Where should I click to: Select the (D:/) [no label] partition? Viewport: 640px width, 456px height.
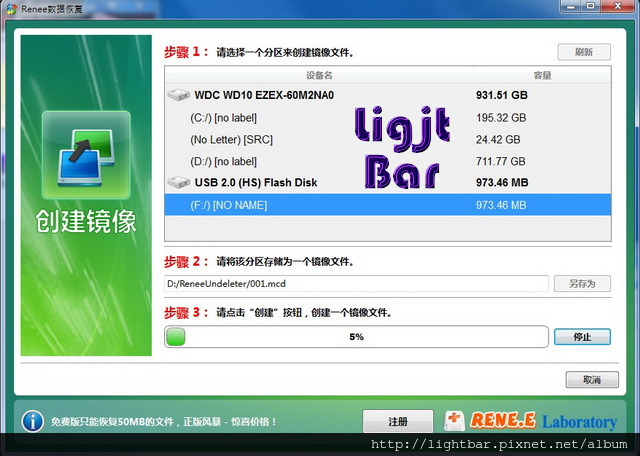(x=388, y=161)
